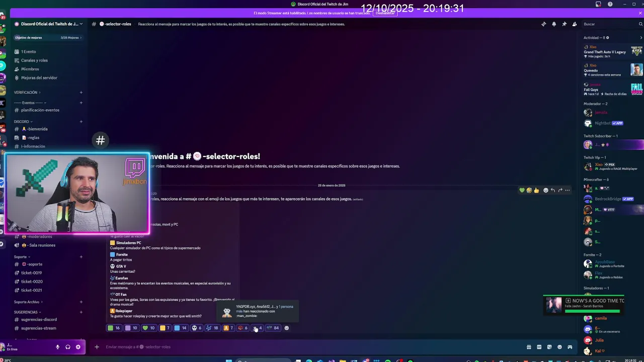This screenshot has height=362, width=644.
Task: Collapse the DISCORD category
Action: click(23, 122)
